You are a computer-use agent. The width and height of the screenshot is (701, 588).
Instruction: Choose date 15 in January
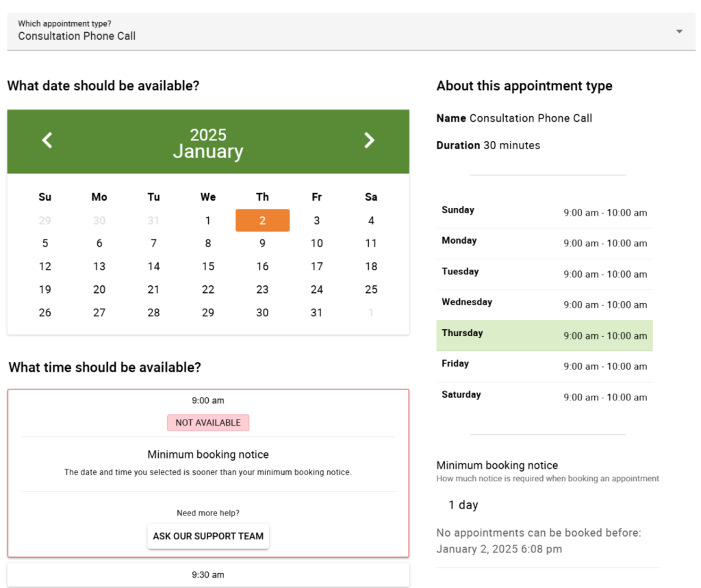pyautogui.click(x=208, y=266)
